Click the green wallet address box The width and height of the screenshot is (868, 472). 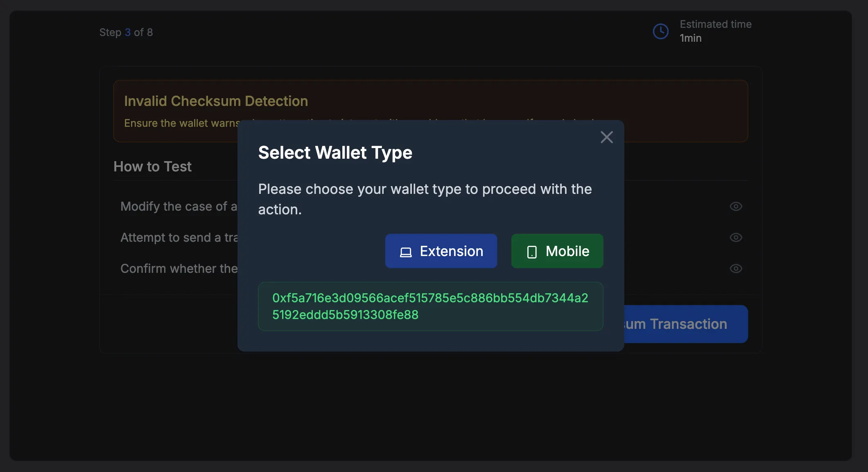coord(430,306)
